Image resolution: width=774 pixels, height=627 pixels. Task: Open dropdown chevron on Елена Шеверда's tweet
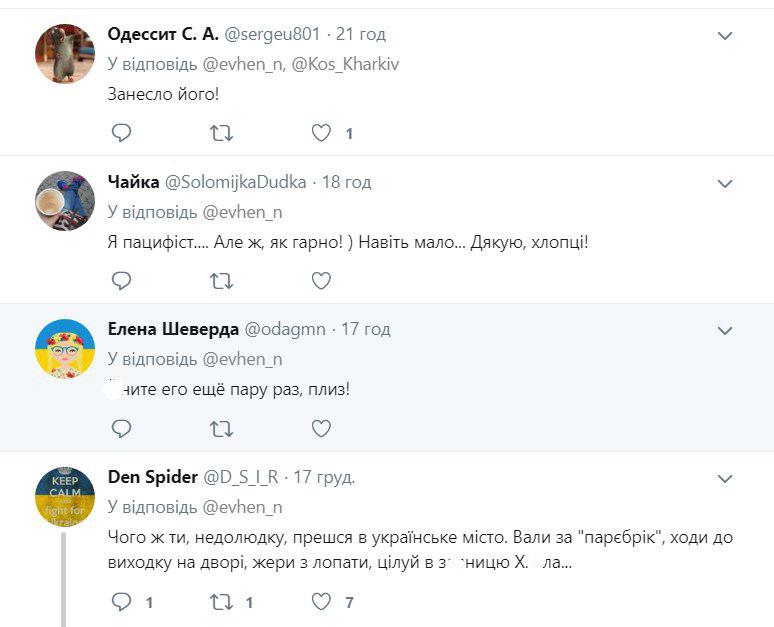point(726,331)
